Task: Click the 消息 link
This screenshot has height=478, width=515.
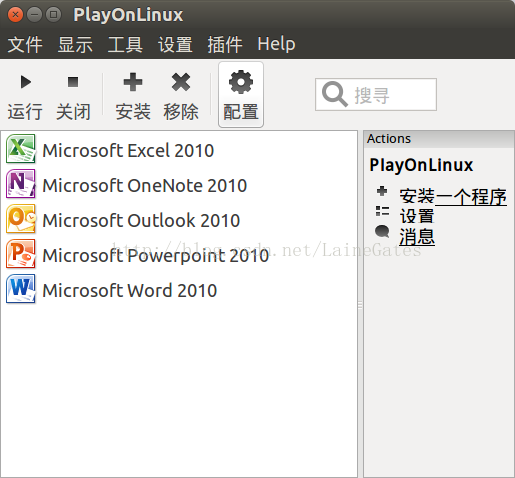Action: pyautogui.click(x=417, y=237)
